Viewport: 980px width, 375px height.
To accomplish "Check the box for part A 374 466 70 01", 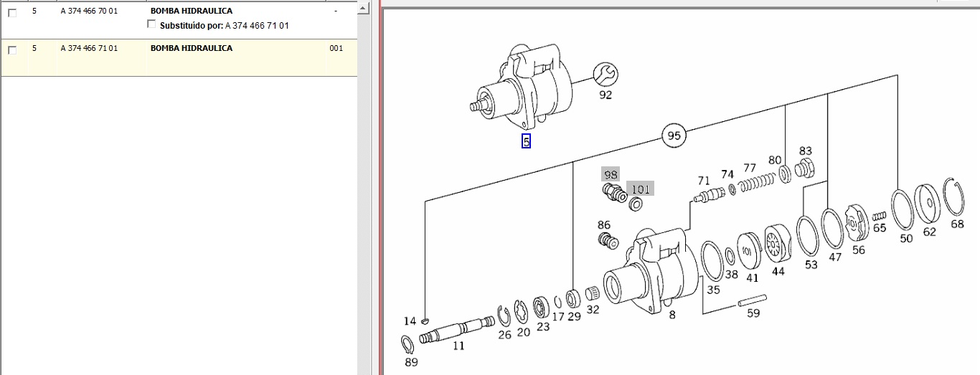I will click(12, 13).
